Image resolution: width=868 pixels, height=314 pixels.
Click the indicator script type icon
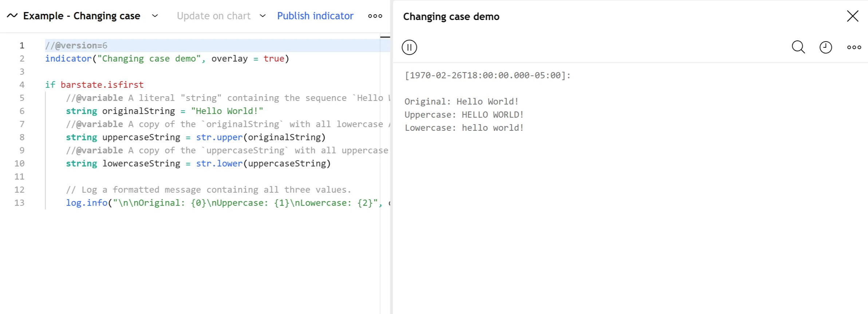click(12, 16)
